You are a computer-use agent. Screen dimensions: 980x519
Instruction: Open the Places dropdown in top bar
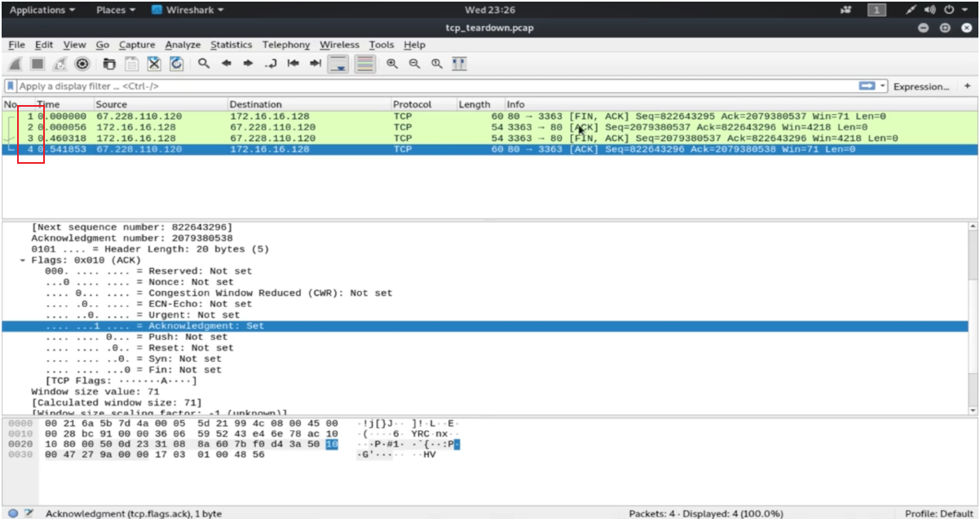coord(116,10)
